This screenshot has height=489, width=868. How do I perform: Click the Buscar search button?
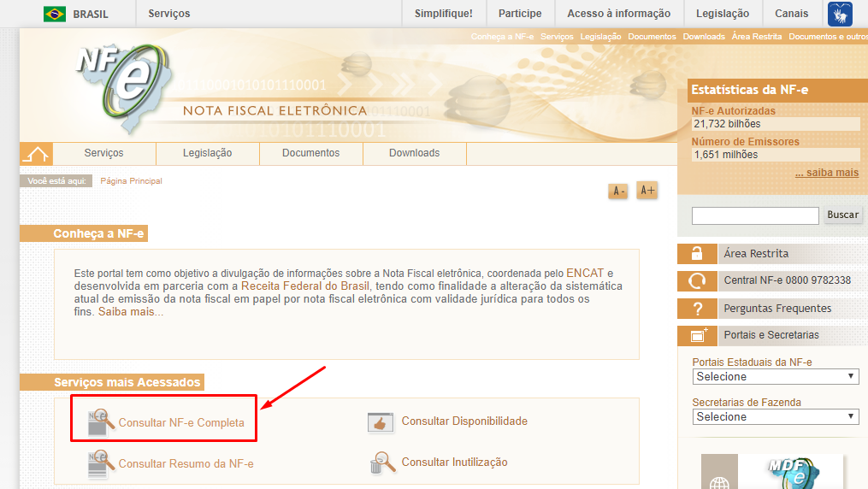842,215
